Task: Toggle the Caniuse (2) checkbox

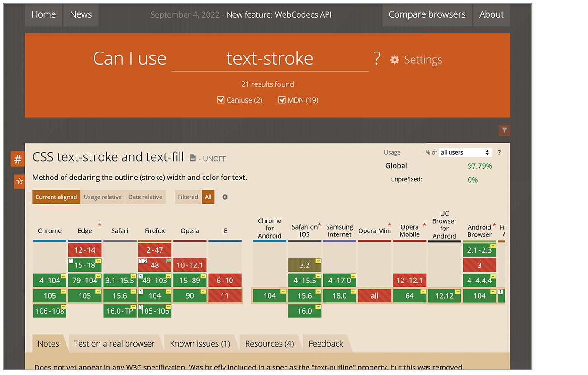Action: (x=221, y=100)
